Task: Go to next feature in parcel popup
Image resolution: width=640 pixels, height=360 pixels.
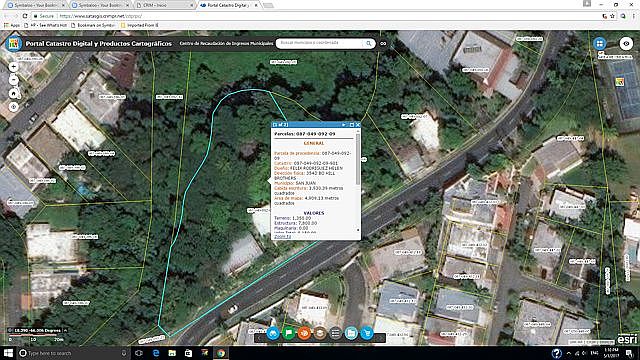Action: pyautogui.click(x=344, y=124)
